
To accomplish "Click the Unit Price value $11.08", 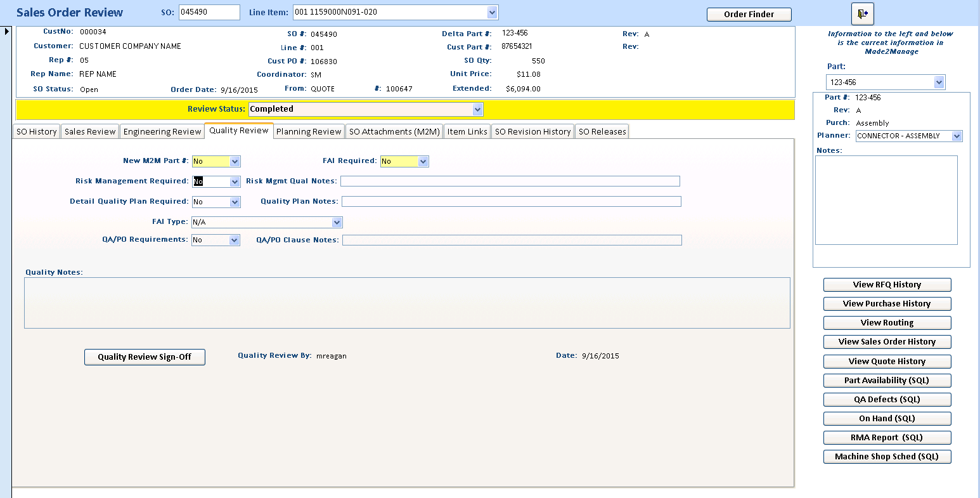I will click(x=529, y=74).
